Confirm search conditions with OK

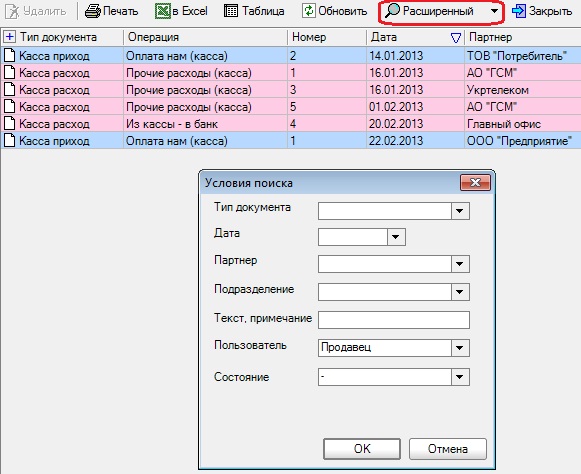(362, 449)
